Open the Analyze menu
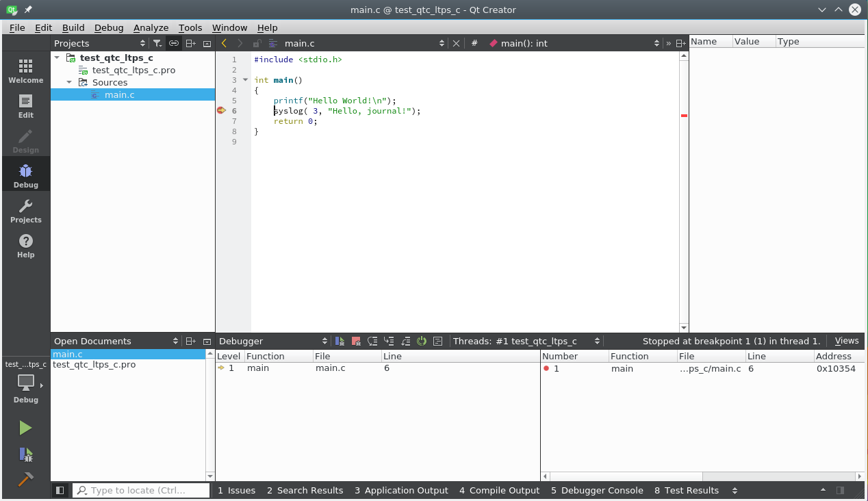868x501 pixels. point(151,27)
